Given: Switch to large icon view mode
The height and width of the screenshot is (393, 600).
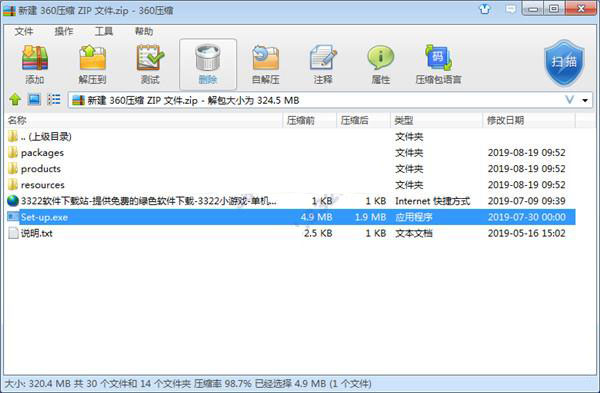Looking at the screenshot, I should click(34, 100).
